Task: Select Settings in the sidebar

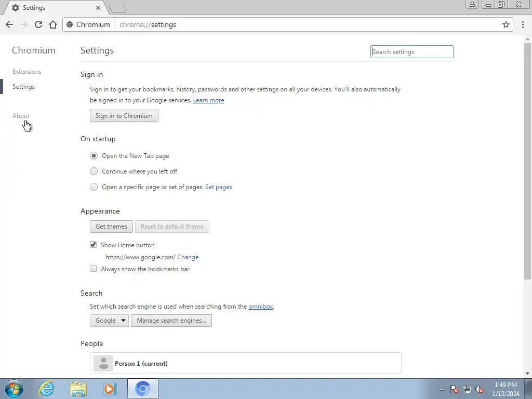Action: point(23,87)
